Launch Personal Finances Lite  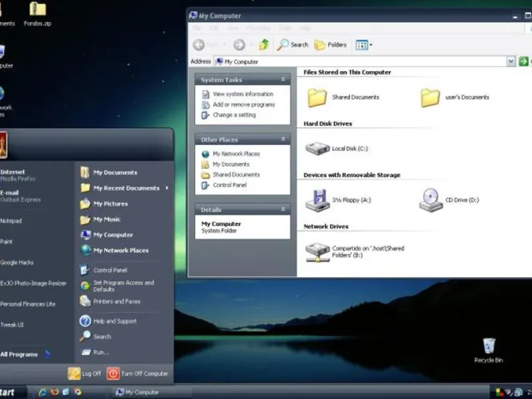[28, 304]
